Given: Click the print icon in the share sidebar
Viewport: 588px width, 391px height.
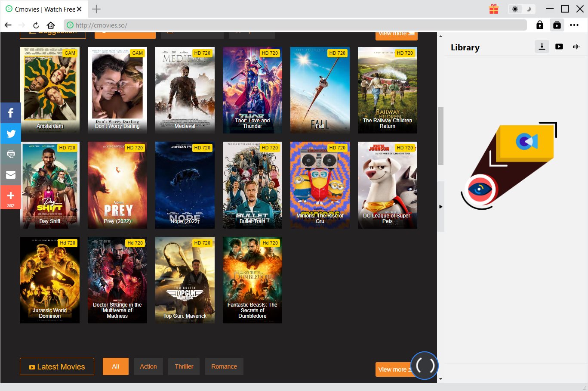Looking at the screenshot, I should click(10, 154).
